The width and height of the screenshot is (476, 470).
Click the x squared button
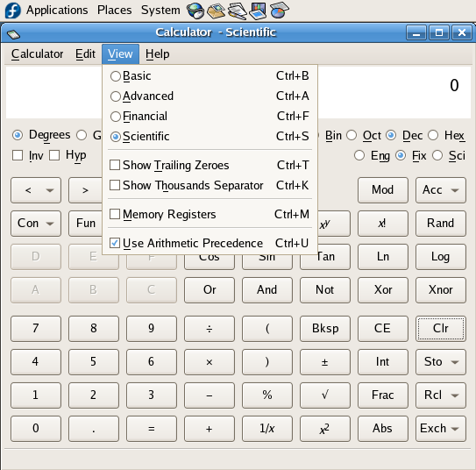(325, 429)
